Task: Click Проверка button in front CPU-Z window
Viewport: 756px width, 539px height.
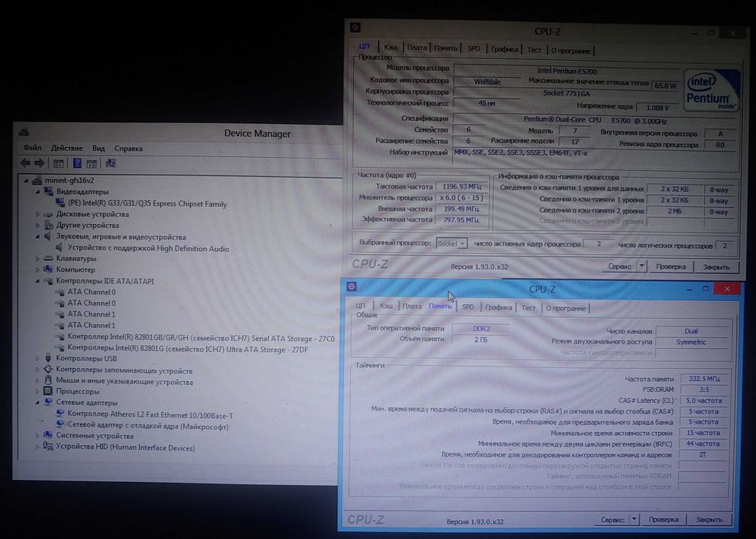Action: 664,519
